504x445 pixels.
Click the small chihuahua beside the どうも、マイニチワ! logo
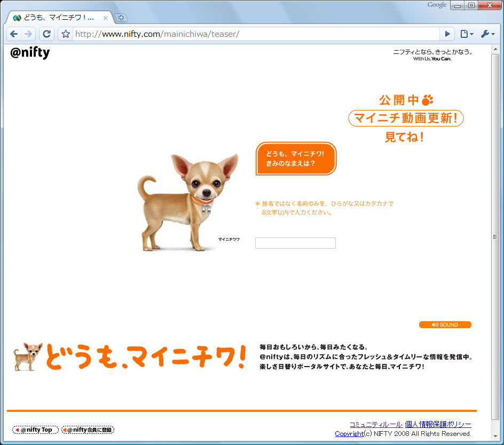[28, 356]
